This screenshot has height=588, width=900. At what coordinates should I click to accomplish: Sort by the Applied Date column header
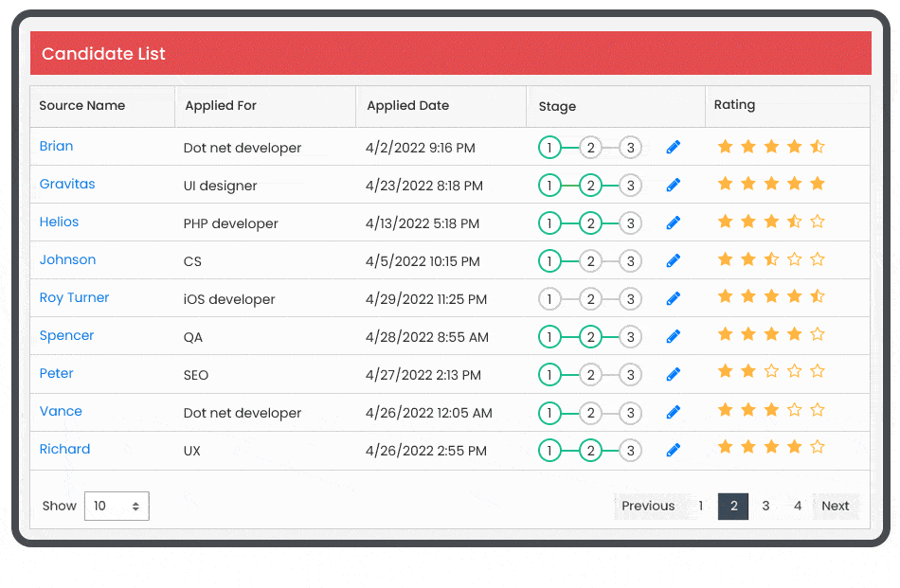[408, 106]
